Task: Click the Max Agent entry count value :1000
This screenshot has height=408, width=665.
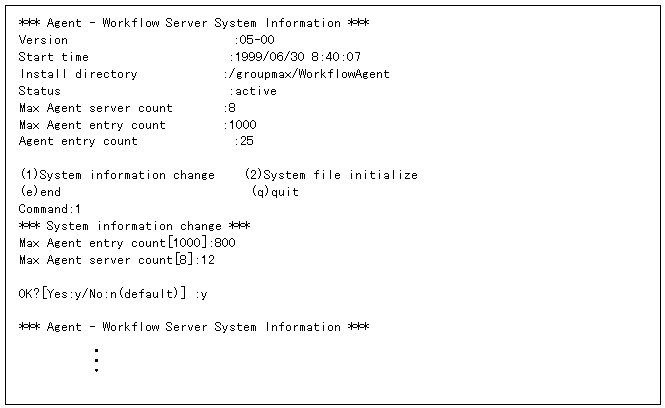Action: pos(241,125)
